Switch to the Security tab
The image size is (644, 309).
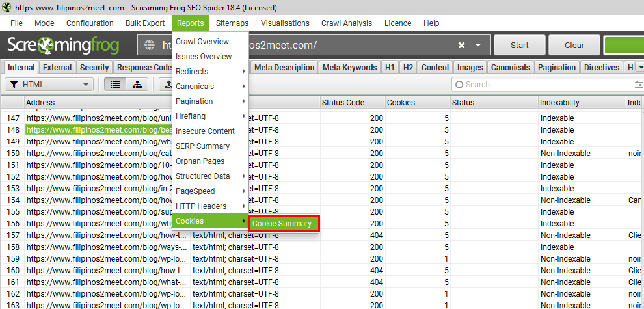click(x=94, y=68)
